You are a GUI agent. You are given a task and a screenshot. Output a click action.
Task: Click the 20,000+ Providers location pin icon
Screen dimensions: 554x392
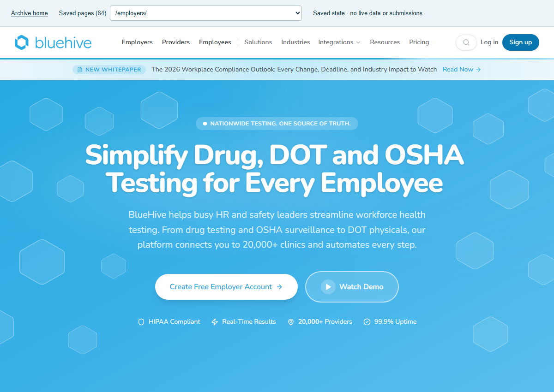pyautogui.click(x=291, y=322)
